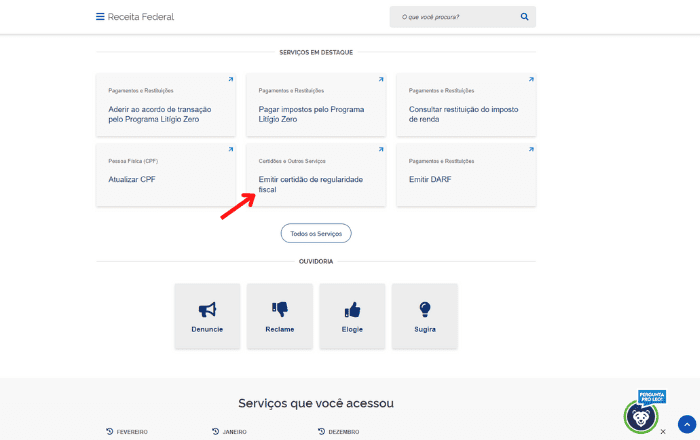Open the Leo lion chatbot mascot

[x=640, y=415]
